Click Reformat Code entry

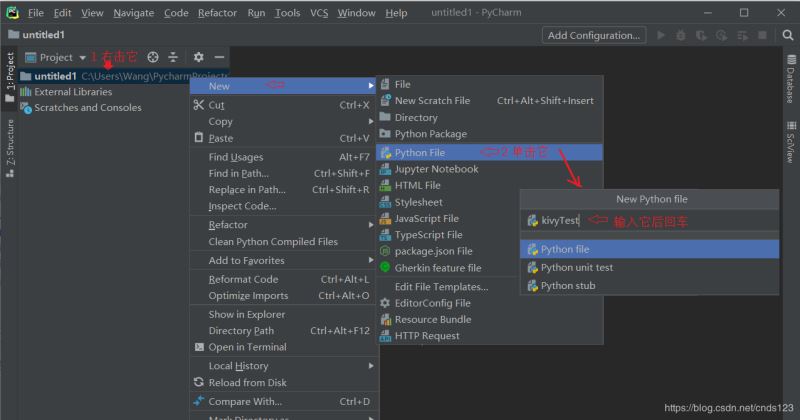click(283, 279)
